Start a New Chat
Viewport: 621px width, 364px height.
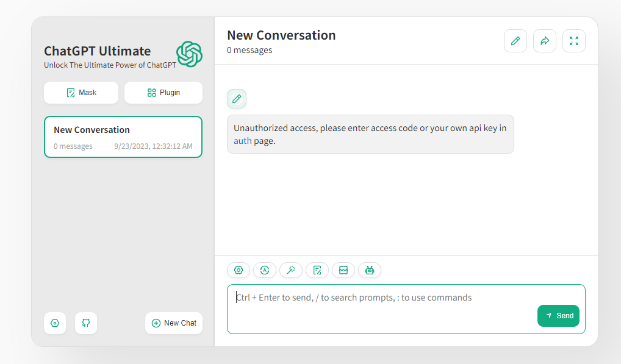click(174, 323)
